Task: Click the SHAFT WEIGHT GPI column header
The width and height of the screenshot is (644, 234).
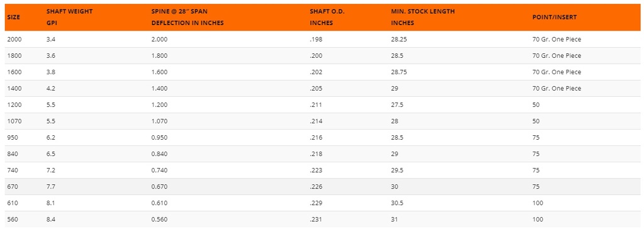Action: (x=69, y=17)
